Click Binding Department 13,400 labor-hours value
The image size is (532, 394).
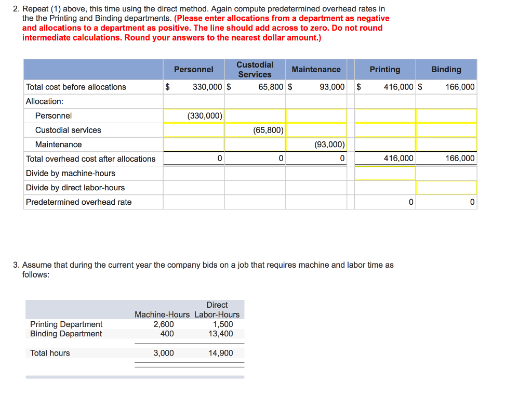coord(220,334)
